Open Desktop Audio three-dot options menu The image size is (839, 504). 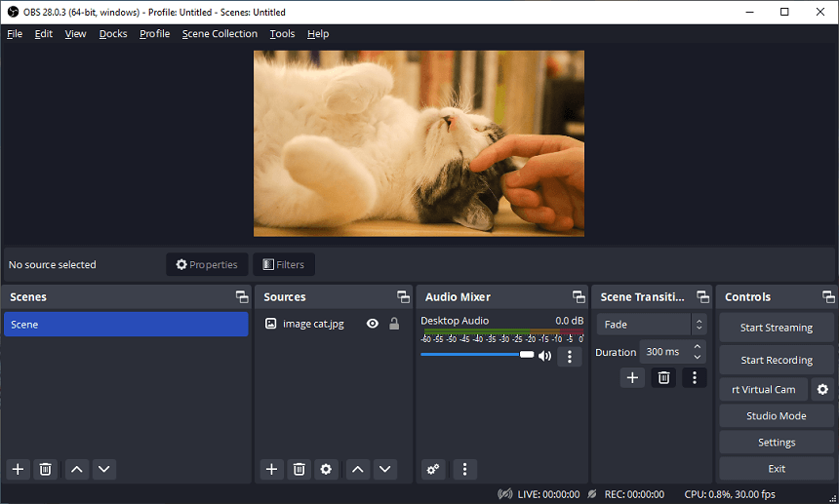tap(570, 356)
